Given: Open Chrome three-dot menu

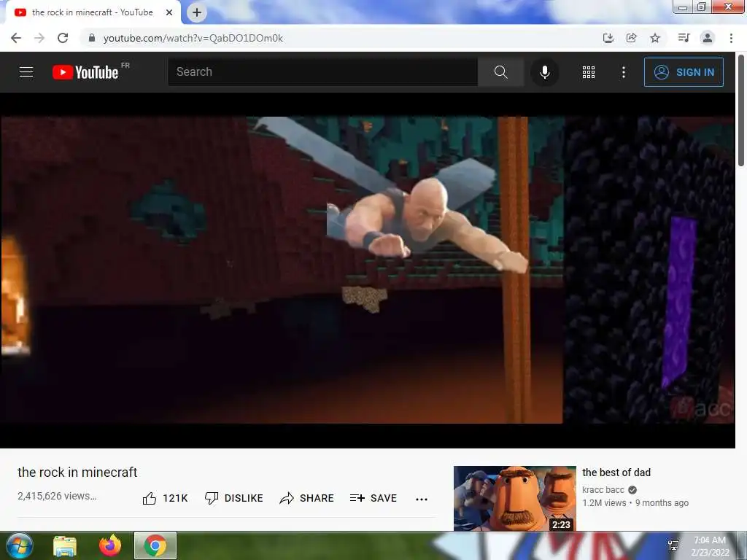Looking at the screenshot, I should click(x=731, y=38).
